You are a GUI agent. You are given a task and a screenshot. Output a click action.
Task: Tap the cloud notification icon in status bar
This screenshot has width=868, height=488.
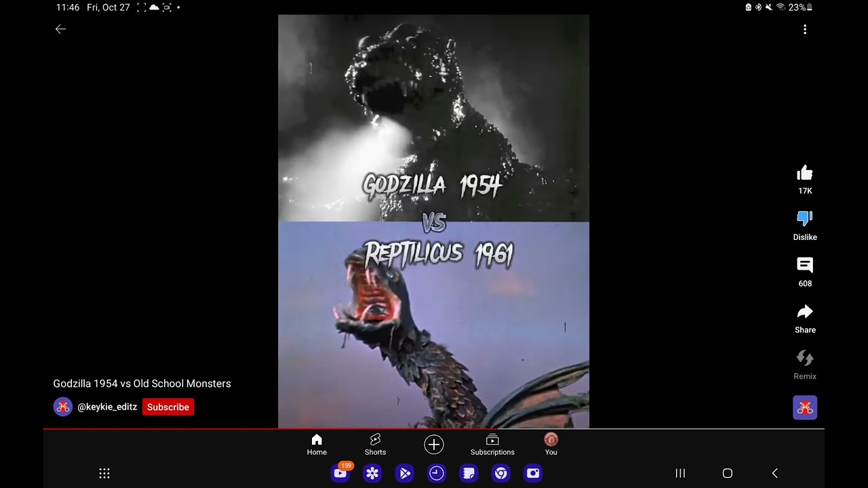[x=154, y=7]
